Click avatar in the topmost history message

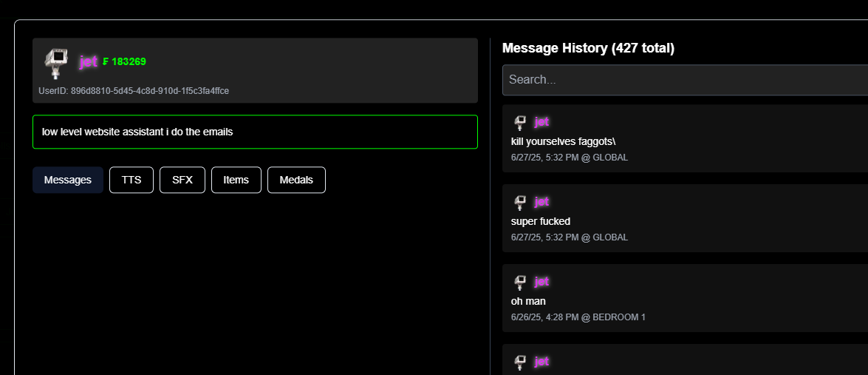(520, 123)
